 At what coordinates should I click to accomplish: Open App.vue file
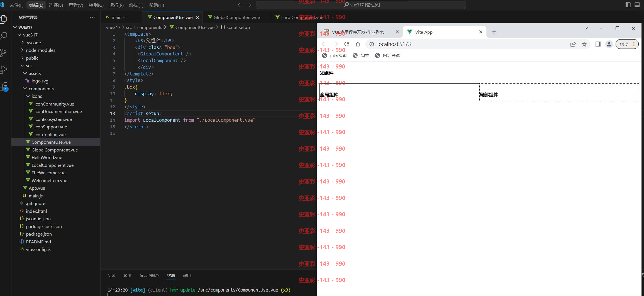pyautogui.click(x=56, y=188)
